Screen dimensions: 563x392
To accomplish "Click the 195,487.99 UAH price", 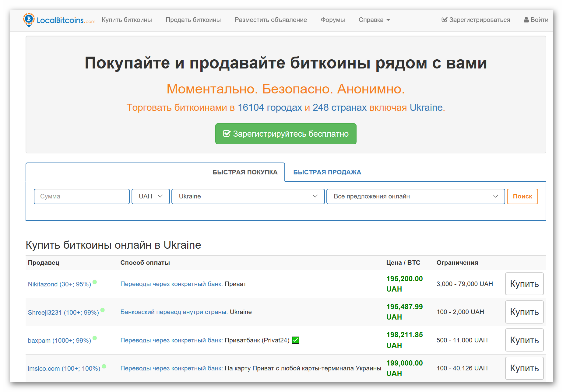I will [x=404, y=312].
